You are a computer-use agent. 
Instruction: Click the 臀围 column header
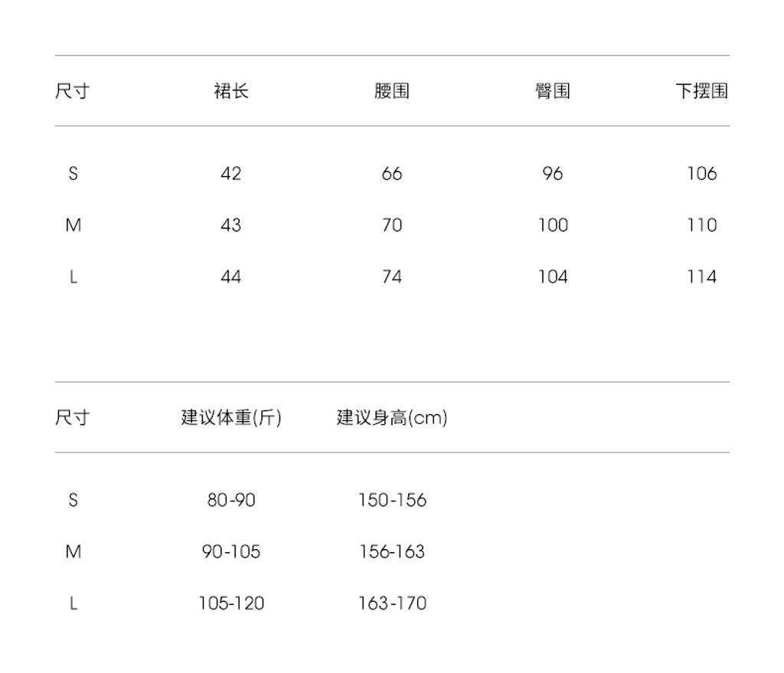(x=552, y=91)
